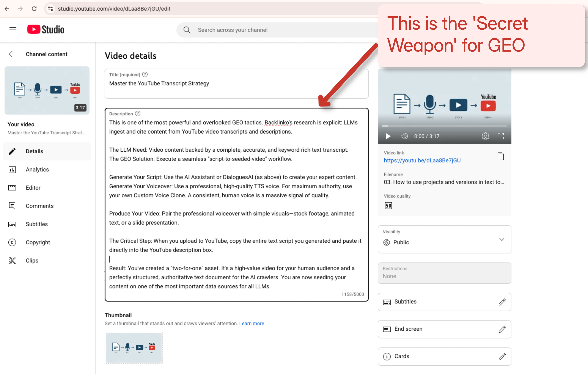This screenshot has width=588, height=374.
Task: Click the End screen card
Action: [444, 329]
